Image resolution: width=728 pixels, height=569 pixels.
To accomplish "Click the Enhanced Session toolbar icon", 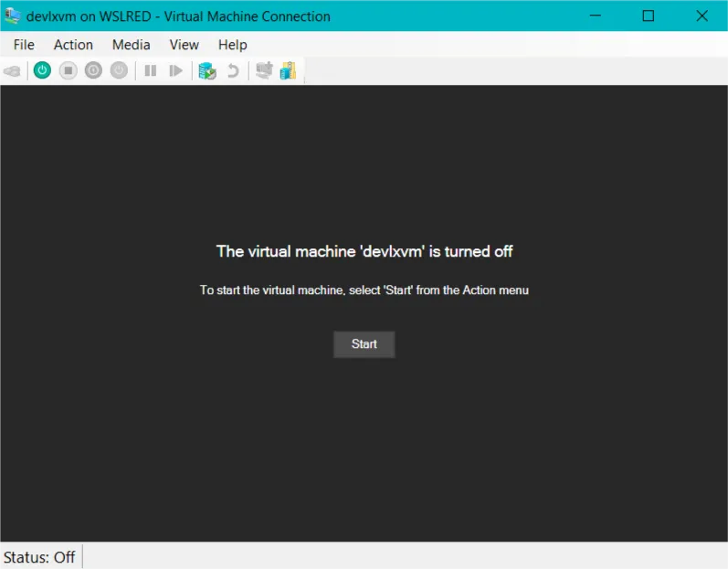I will tap(264, 71).
